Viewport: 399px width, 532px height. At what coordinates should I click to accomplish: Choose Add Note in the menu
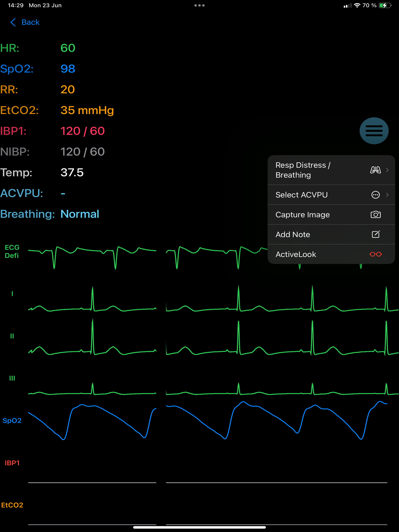pyautogui.click(x=331, y=234)
